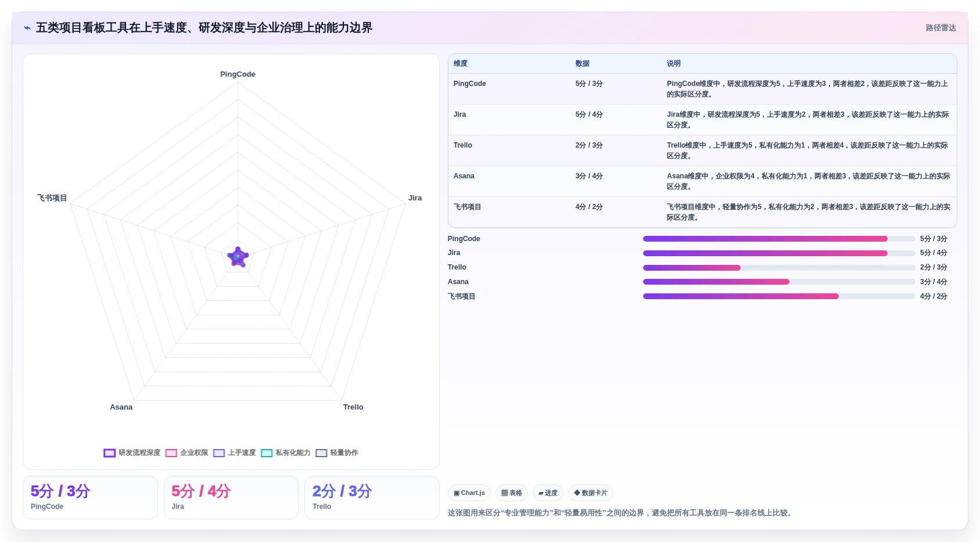
Task: Click the 飞书项目 row name in the table
Action: coord(468,207)
